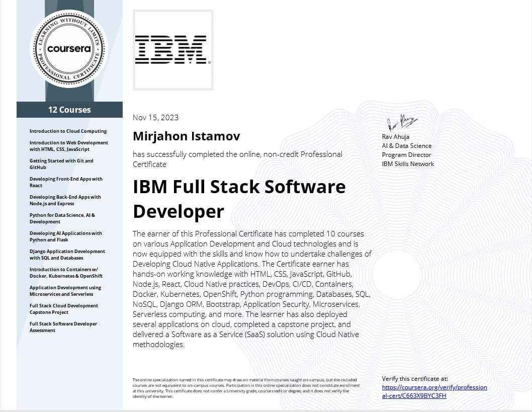Screen dimensions: 532x412
Task: Click "has successfully completed the online" line
Action: click(x=237, y=159)
